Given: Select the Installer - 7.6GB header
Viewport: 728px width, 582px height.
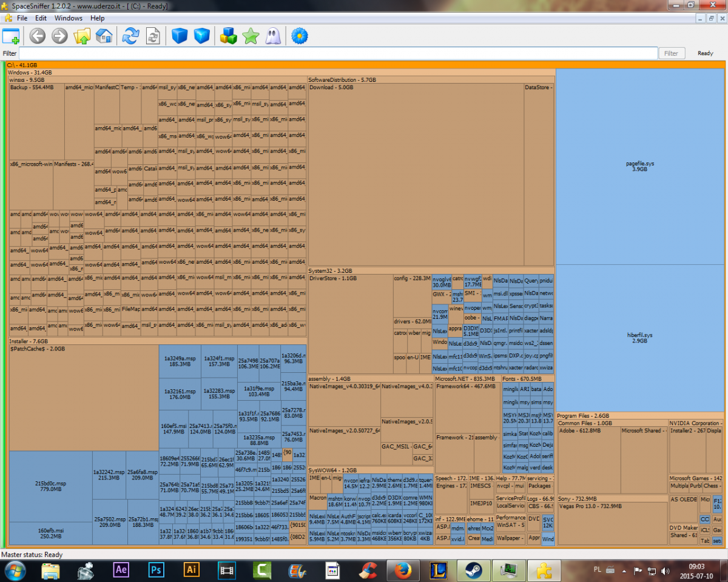Looking at the screenshot, I should click(x=157, y=341).
